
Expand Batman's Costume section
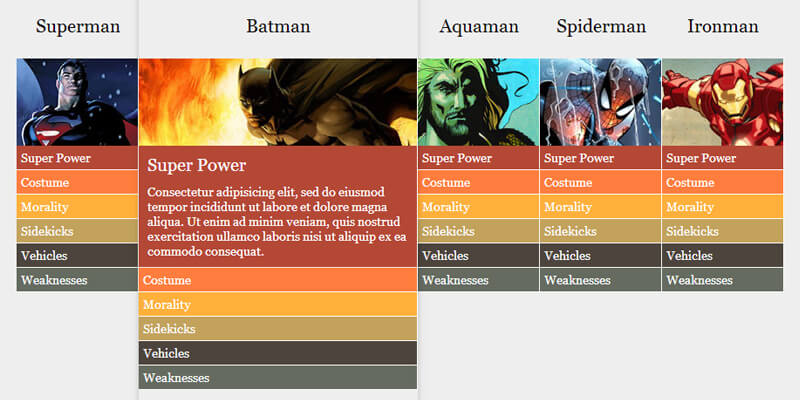click(278, 281)
